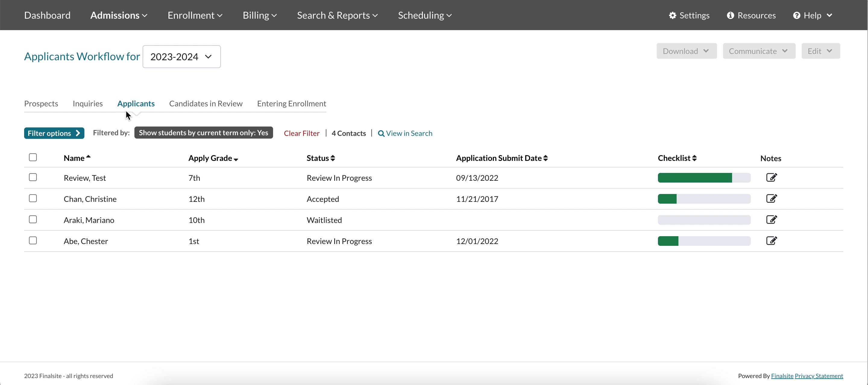Tick checkbox for Abe, Chester

click(x=33, y=240)
